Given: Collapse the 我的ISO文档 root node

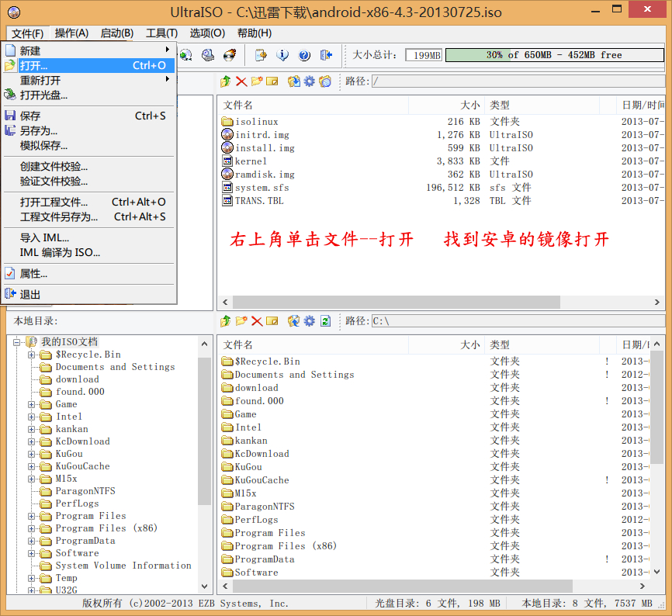Looking at the screenshot, I should point(17,342).
